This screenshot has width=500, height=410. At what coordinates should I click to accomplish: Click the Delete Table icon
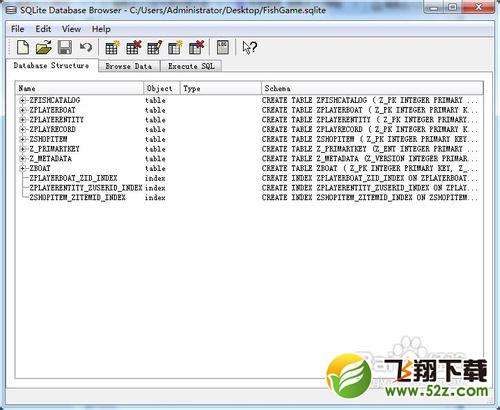click(134, 47)
